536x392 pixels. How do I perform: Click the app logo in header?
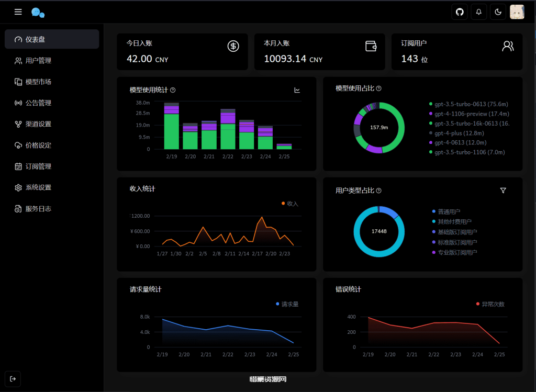38,13
